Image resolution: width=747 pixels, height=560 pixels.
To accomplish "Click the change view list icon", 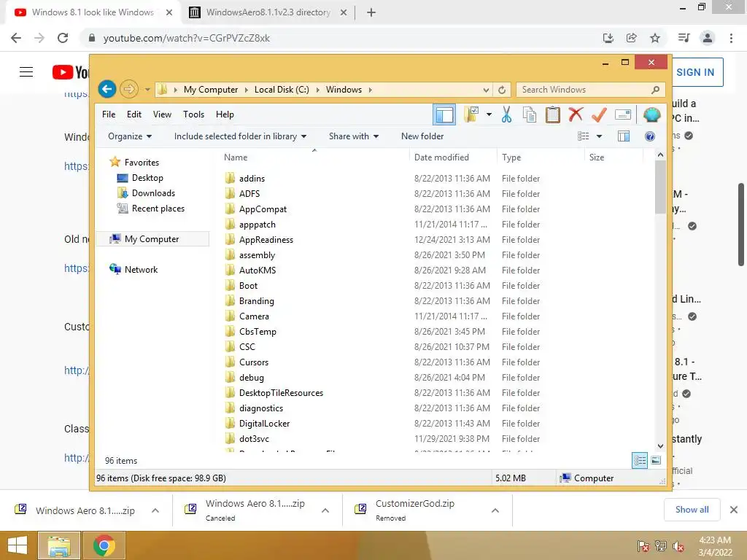I will [583, 136].
